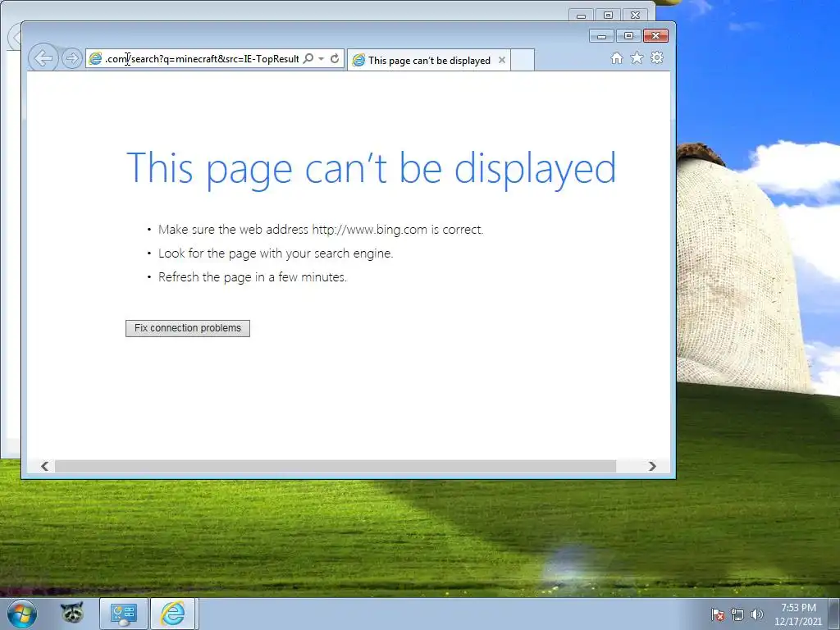This screenshot has width=840, height=630.
Task: Click 'Look for the page with your search engine'
Action: click(276, 253)
